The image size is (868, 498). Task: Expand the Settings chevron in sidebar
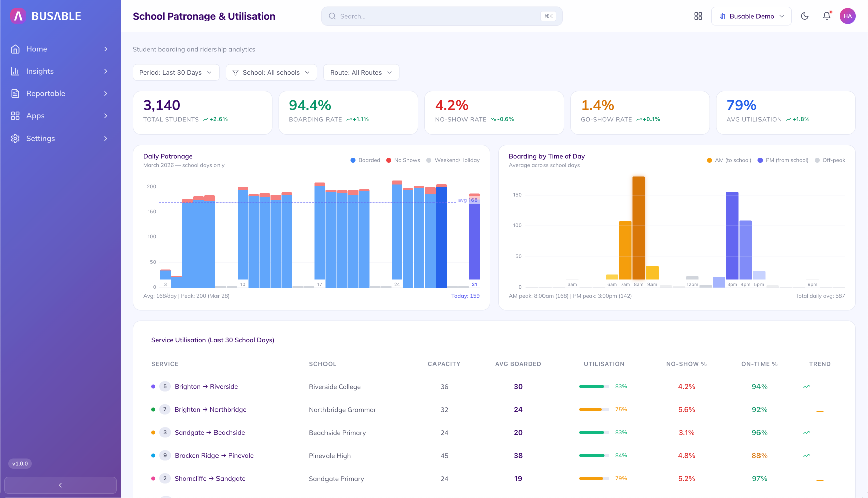click(x=106, y=139)
